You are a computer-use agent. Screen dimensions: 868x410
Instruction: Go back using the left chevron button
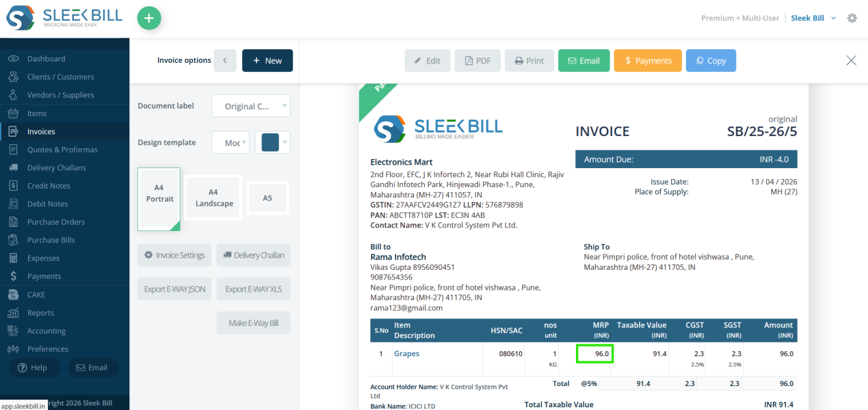(x=225, y=61)
